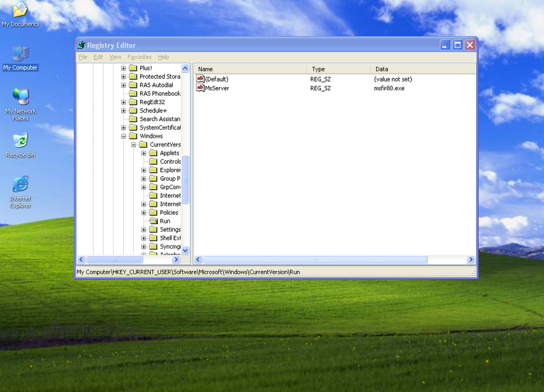544x392 pixels.
Task: Click the Plus! key folder icon
Action: pyautogui.click(x=133, y=68)
